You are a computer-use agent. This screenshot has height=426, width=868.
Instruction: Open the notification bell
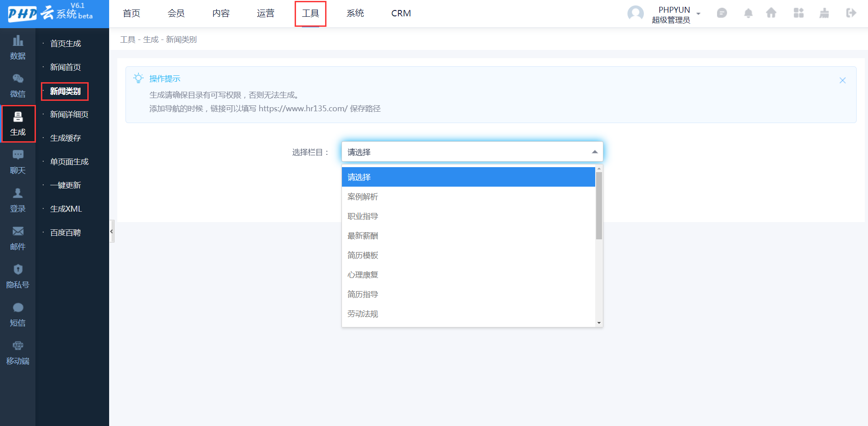[x=748, y=13]
